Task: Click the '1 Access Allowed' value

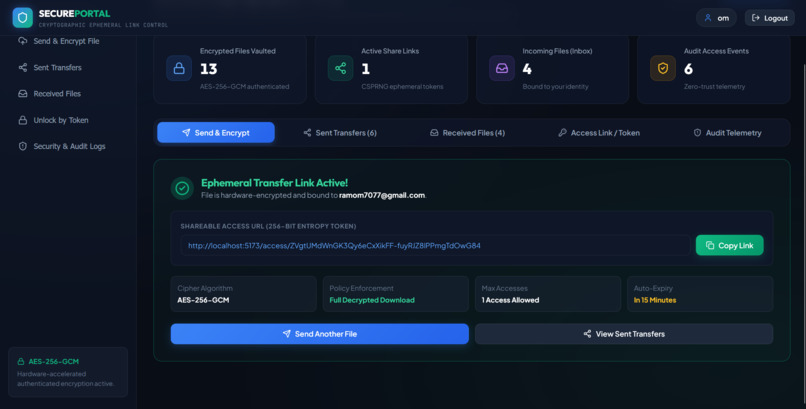Action: pos(510,300)
